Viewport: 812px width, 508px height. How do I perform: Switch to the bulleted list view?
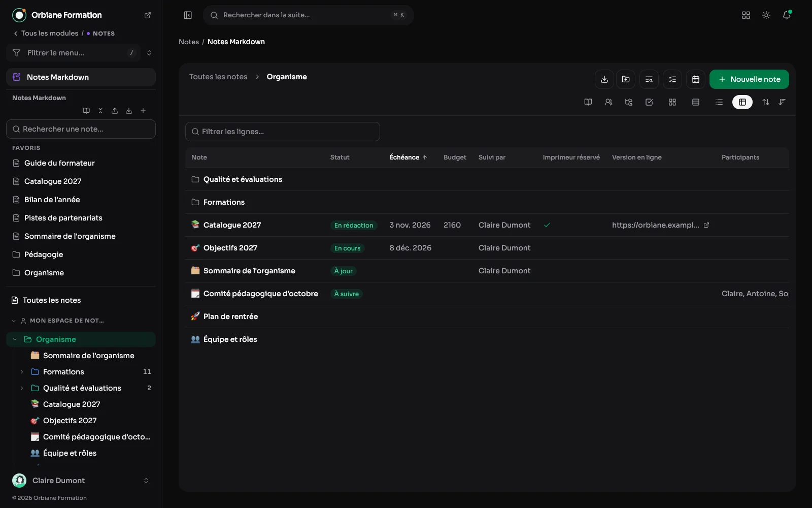point(719,102)
